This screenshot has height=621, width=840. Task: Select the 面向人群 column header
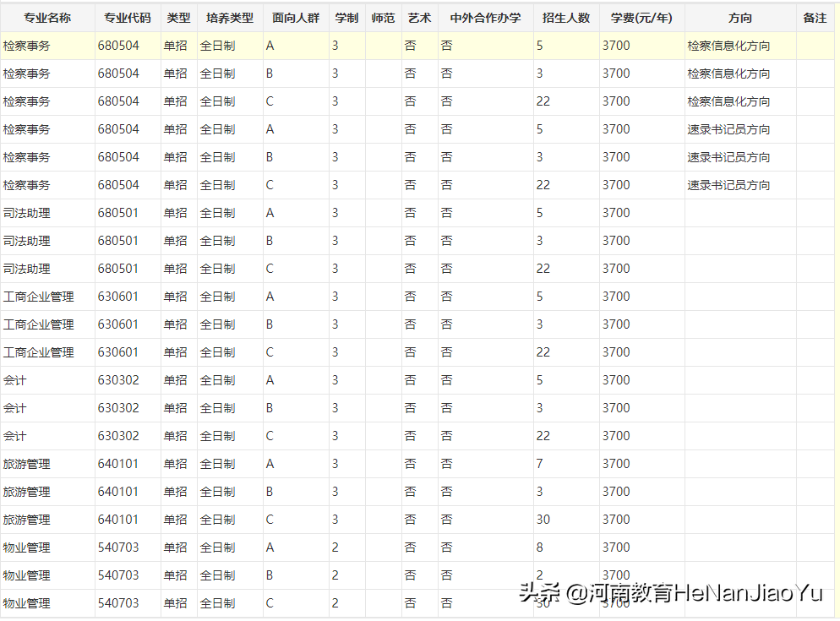(296, 19)
